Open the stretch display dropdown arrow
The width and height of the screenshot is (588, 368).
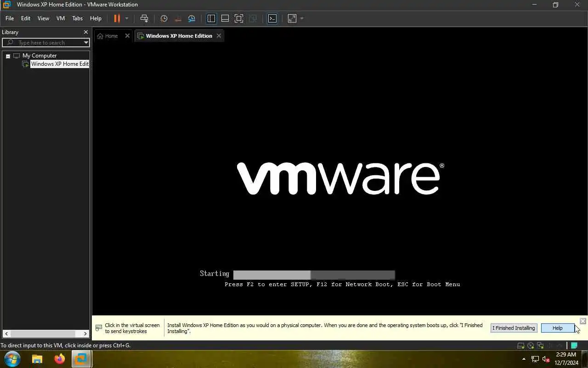coord(302,18)
